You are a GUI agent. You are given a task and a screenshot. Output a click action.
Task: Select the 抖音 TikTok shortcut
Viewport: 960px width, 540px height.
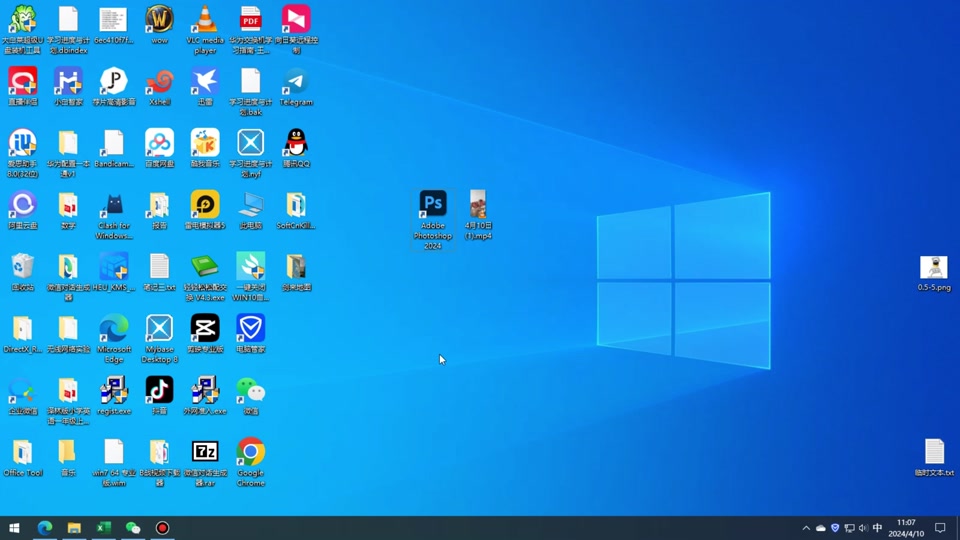159,396
